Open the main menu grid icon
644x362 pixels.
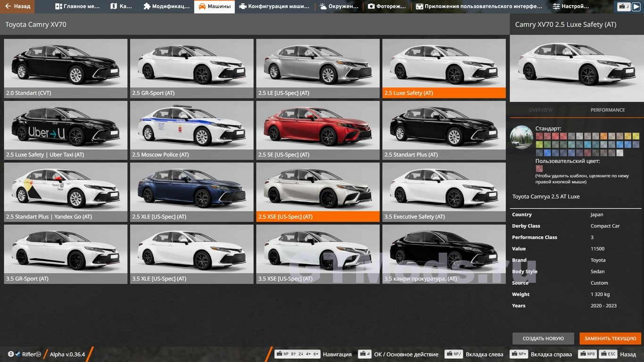58,7
